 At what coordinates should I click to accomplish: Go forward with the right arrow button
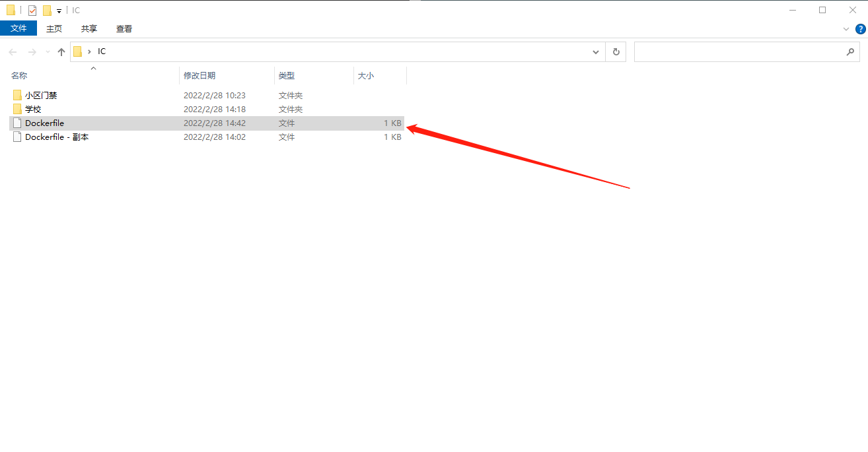(x=32, y=52)
